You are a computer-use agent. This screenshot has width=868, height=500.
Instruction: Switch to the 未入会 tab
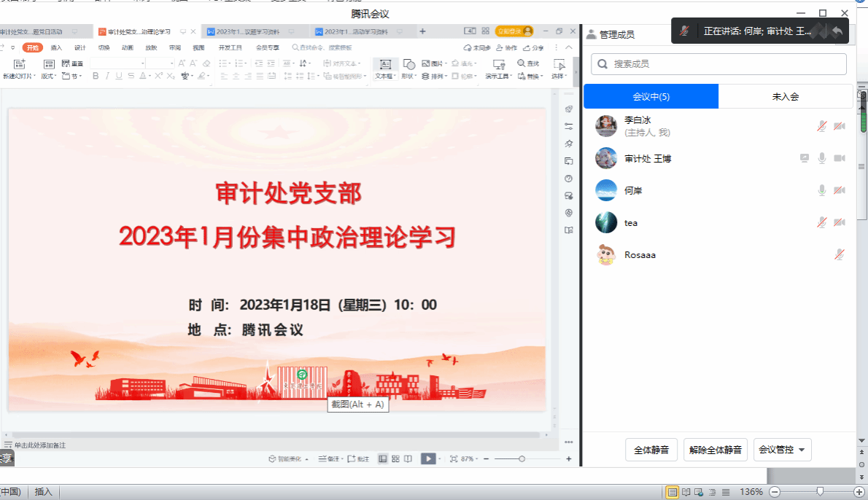pos(786,96)
